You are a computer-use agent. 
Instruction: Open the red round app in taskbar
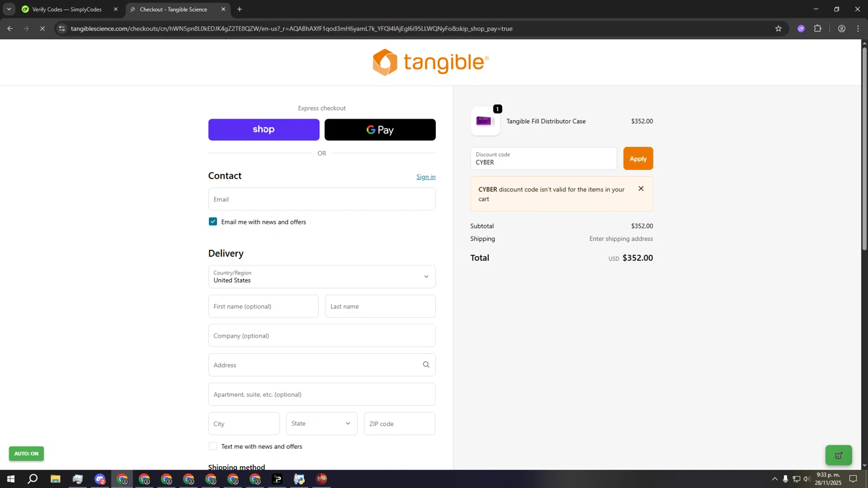pyautogui.click(x=322, y=479)
